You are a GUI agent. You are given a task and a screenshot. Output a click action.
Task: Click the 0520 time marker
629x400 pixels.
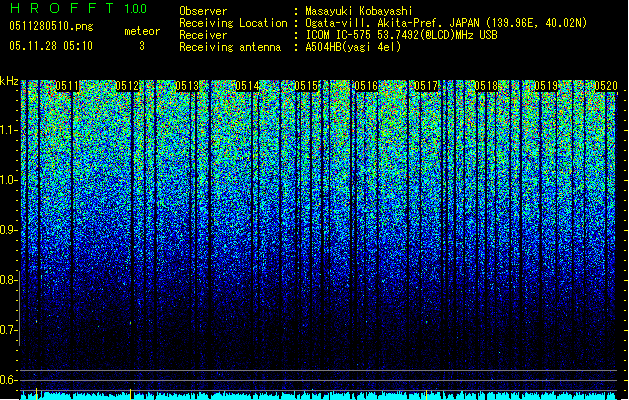606,86
